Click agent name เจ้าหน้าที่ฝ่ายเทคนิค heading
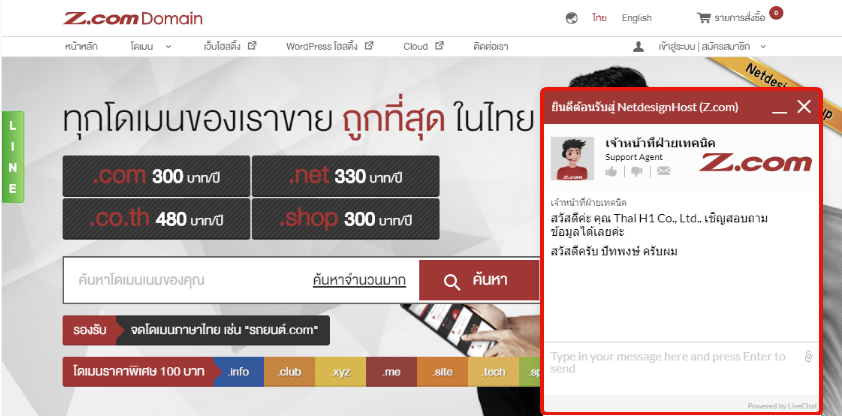The width and height of the screenshot is (842, 417). click(660, 143)
